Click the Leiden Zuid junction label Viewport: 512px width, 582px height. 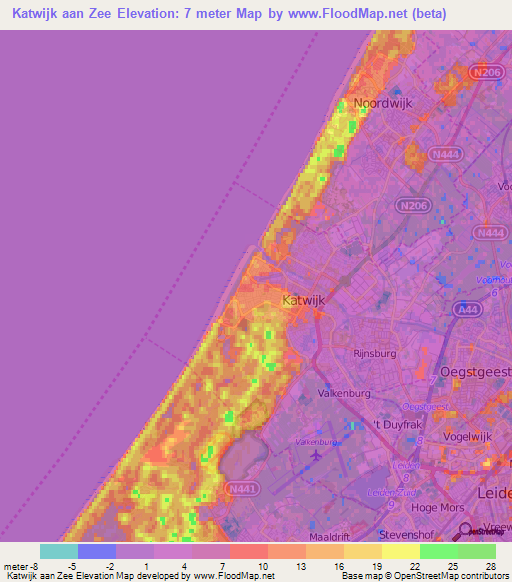392,493
